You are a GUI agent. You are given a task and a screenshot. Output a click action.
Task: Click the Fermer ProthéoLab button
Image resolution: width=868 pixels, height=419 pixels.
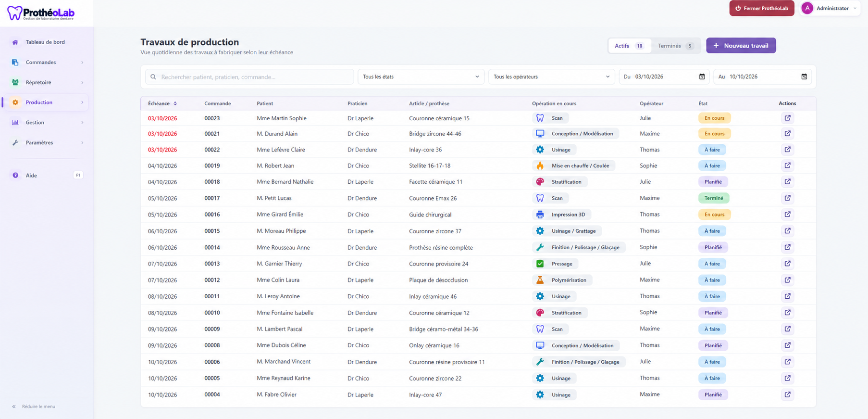pyautogui.click(x=761, y=8)
